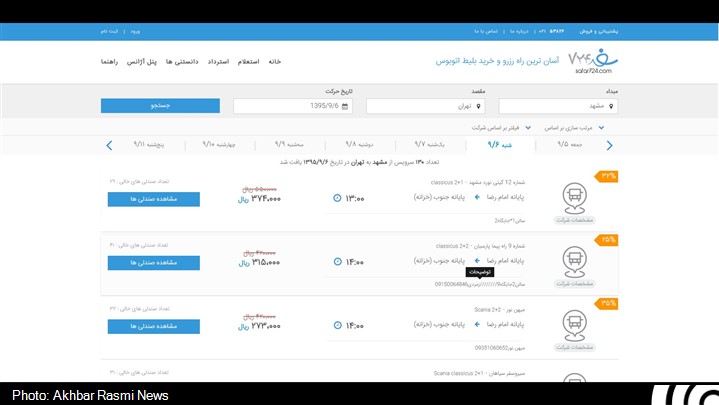Select the Saturday 9/6 date tab

pyautogui.click(x=500, y=145)
